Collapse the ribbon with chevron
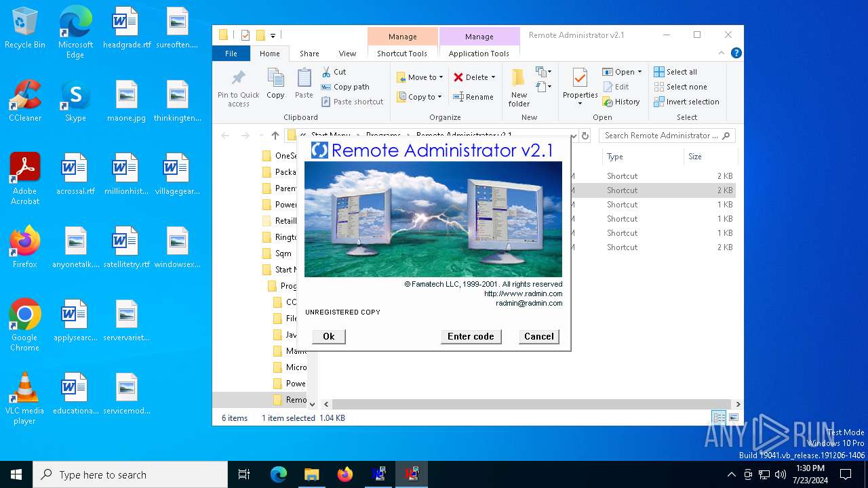868x488 pixels. (722, 53)
